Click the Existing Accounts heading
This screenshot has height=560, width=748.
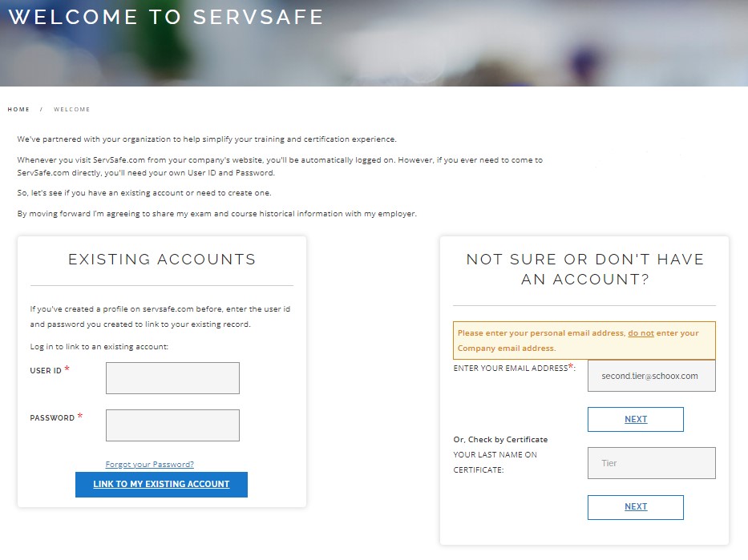[x=162, y=260]
